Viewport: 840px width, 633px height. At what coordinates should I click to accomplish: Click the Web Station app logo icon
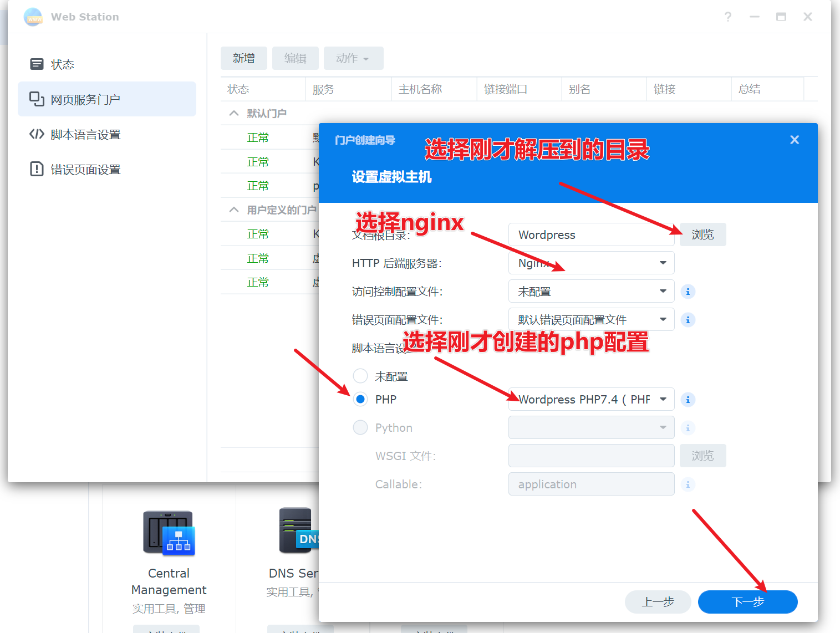click(x=33, y=17)
